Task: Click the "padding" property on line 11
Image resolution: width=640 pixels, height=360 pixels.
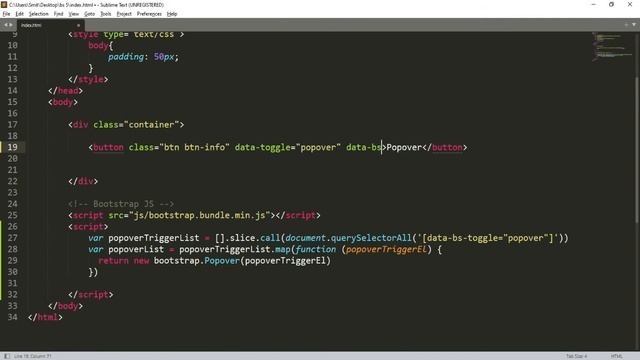Action: [126, 57]
